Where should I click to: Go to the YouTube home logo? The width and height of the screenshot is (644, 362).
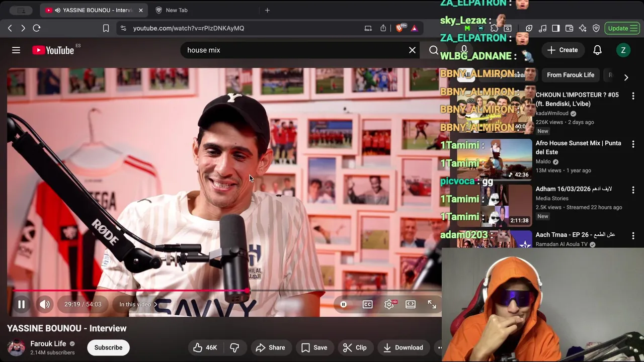point(53,50)
